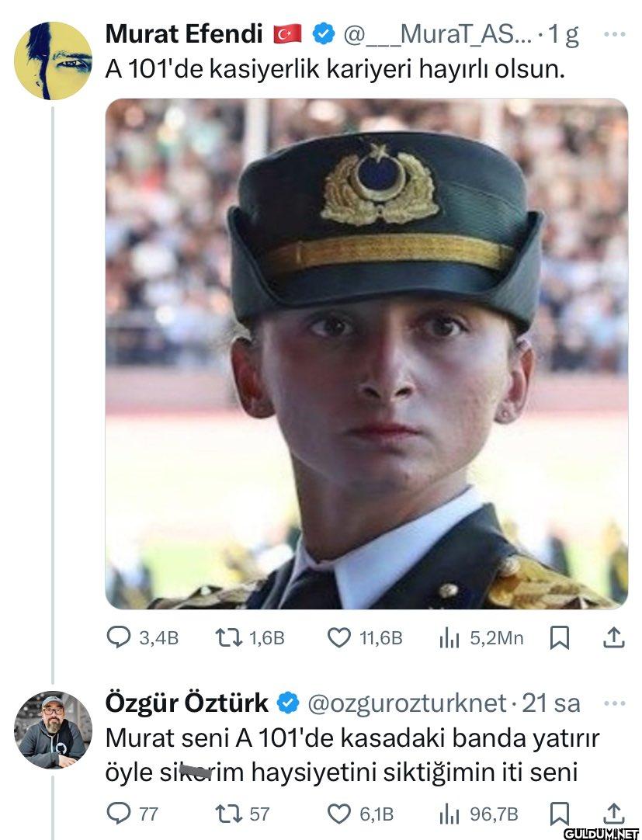This screenshot has width=642, height=840.
Task: Click the Turkish flag emoji in Murat's name
Action: [x=288, y=33]
